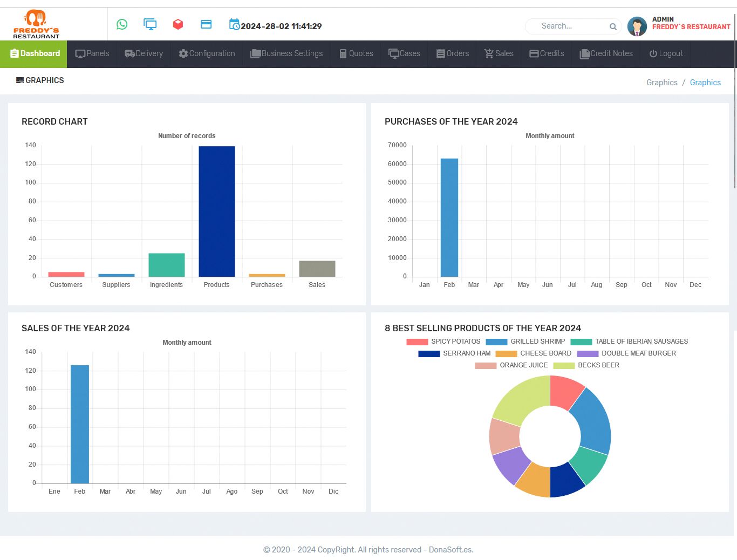This screenshot has width=737, height=560.
Task: Click the search magnifier icon
Action: click(x=613, y=26)
